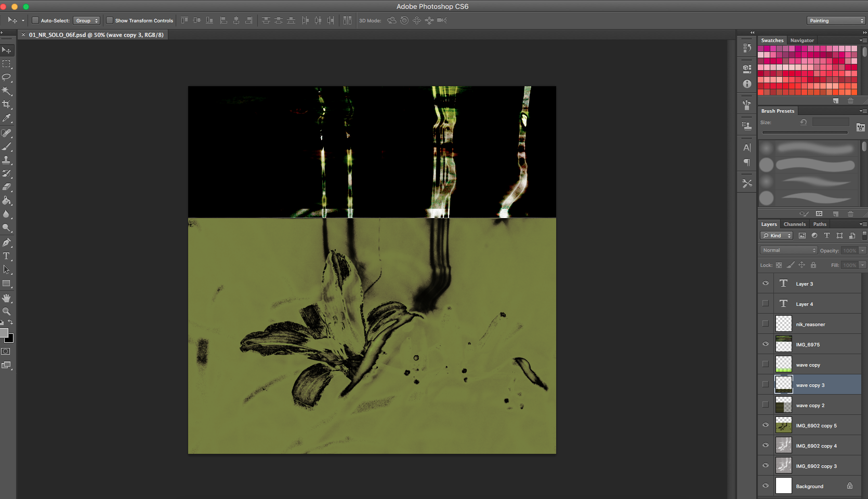Open the Character panel icon
Image resolution: width=868 pixels, height=499 pixels.
click(x=747, y=147)
